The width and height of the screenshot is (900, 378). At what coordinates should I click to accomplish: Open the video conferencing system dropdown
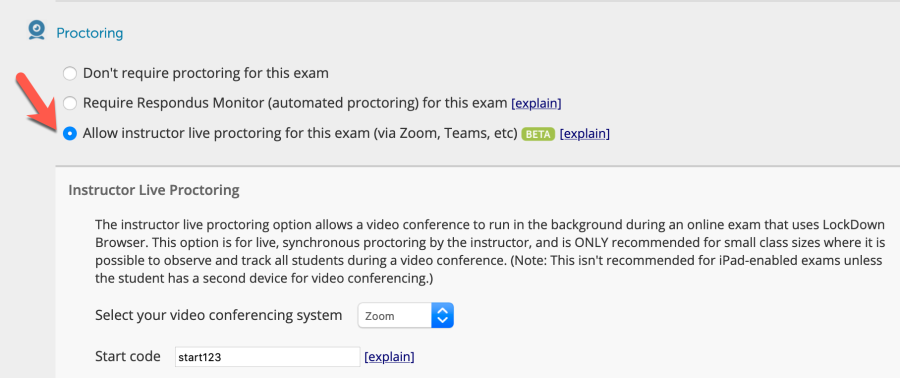pos(406,315)
